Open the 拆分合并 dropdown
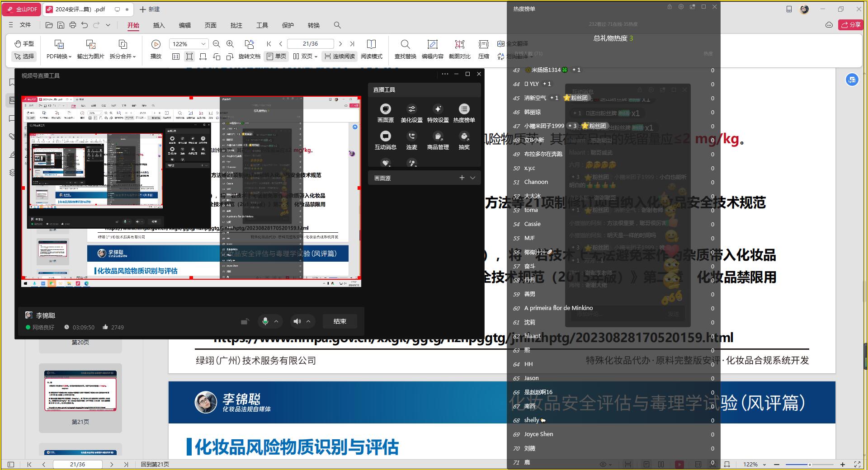The image size is (868, 470). click(123, 50)
